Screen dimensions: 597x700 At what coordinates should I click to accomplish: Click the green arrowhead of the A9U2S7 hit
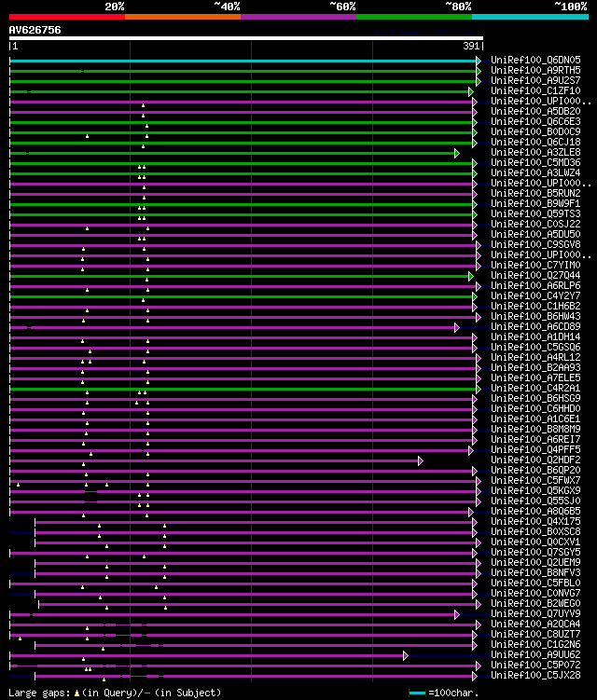(x=479, y=81)
